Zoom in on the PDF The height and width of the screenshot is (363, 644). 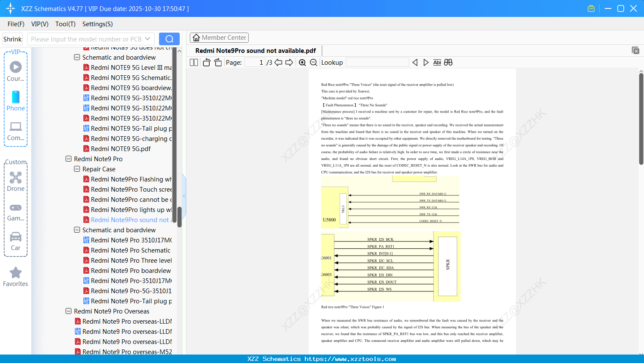(x=302, y=63)
